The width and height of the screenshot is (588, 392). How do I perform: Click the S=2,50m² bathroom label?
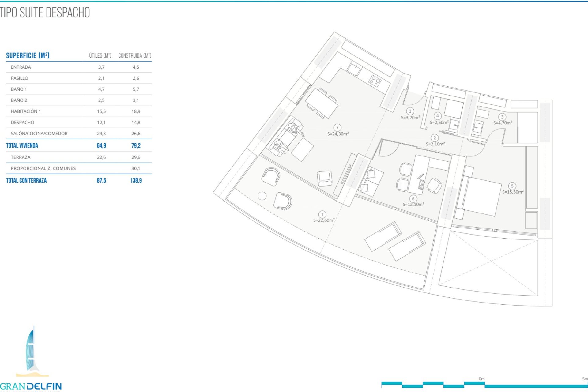pyautogui.click(x=439, y=122)
